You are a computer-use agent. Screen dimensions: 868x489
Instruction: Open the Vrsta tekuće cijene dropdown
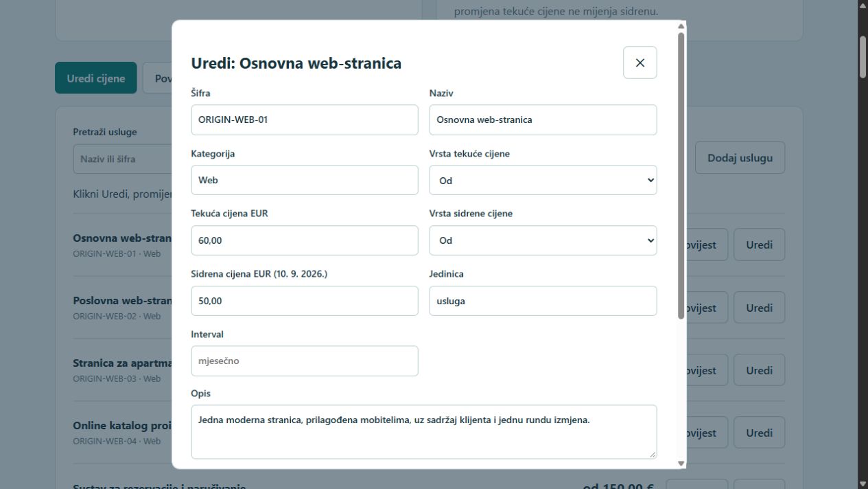pos(543,180)
